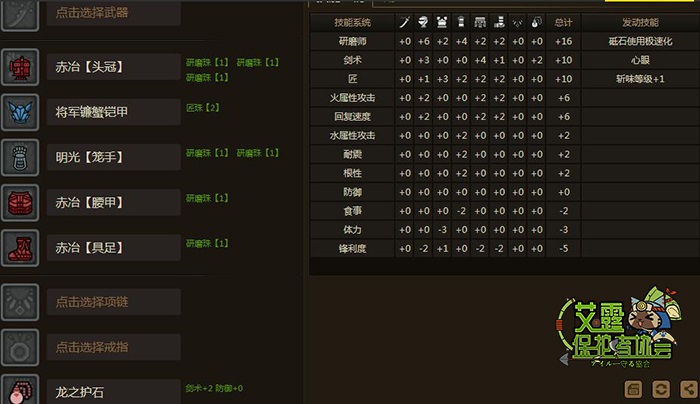The width and height of the screenshot is (700, 404).
Task: Click the 根性 skill row name
Action: pyautogui.click(x=352, y=173)
